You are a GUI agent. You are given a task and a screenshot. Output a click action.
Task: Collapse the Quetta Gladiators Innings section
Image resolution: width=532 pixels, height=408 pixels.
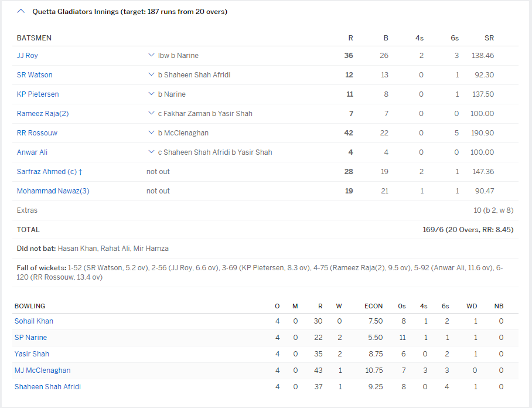[x=22, y=11]
